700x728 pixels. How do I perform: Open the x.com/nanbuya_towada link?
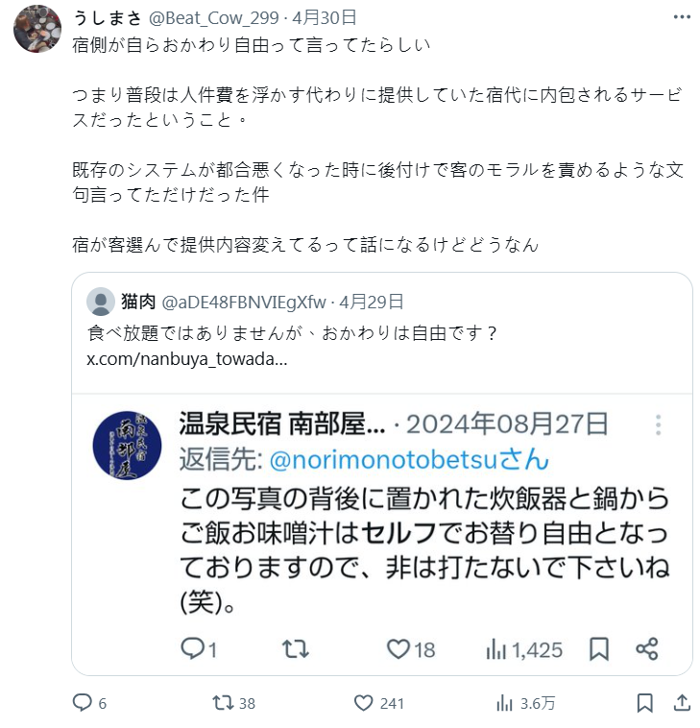pyautogui.click(x=186, y=359)
